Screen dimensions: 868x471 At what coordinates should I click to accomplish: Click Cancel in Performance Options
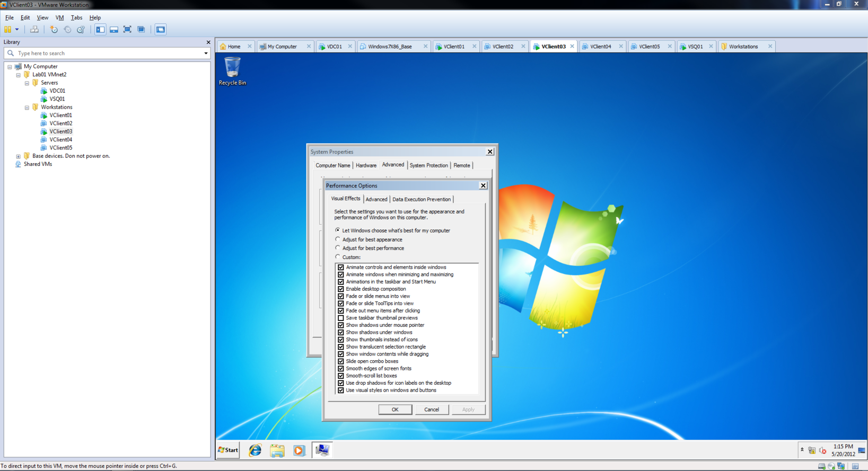click(x=432, y=410)
